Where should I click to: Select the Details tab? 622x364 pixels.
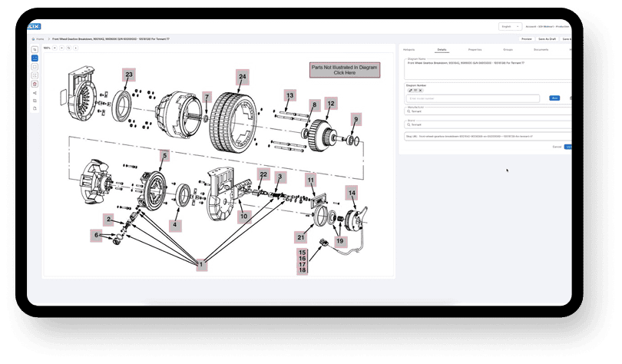coord(442,50)
